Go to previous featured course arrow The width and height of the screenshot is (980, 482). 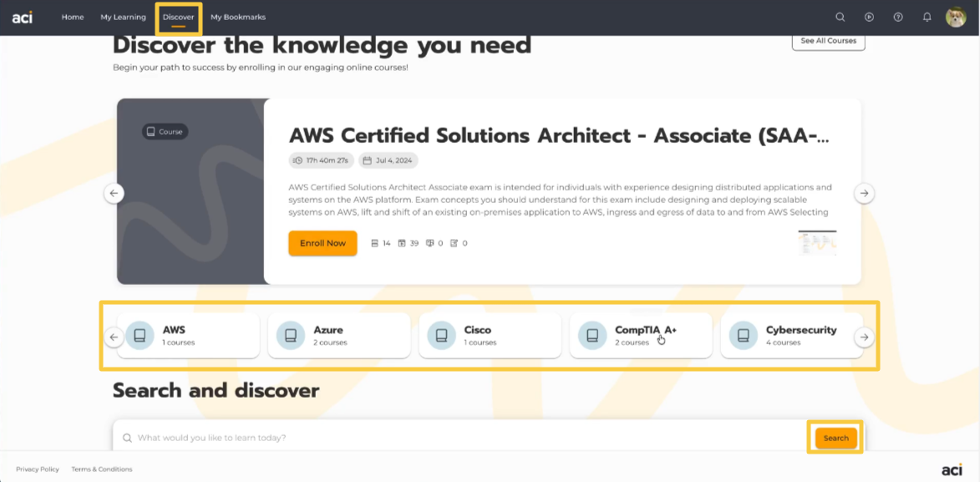114,193
